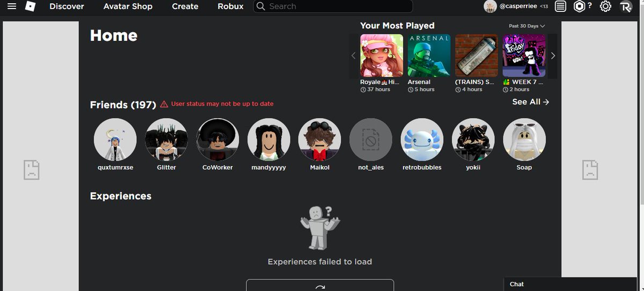The image size is (644, 291).
Task: Click the Roblox logo icon
Action: point(30,6)
